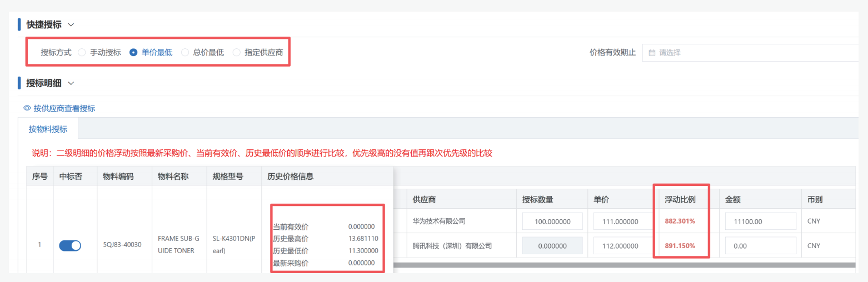Click the eye icon beside 按供应商查看授标

[27, 108]
